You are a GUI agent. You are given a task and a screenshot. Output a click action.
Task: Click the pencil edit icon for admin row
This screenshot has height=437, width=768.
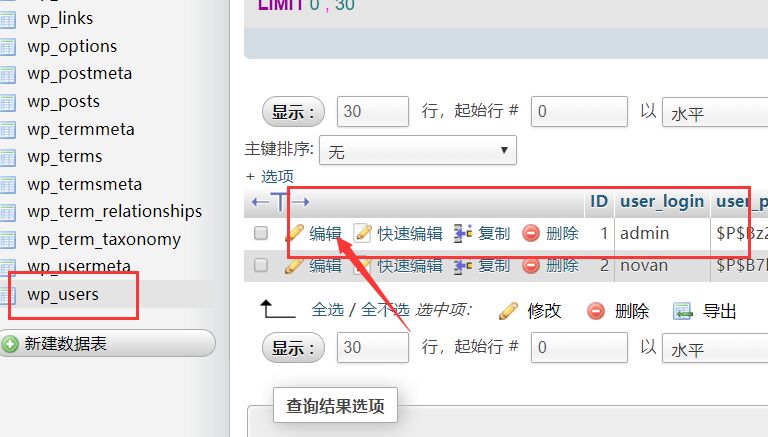pos(294,233)
